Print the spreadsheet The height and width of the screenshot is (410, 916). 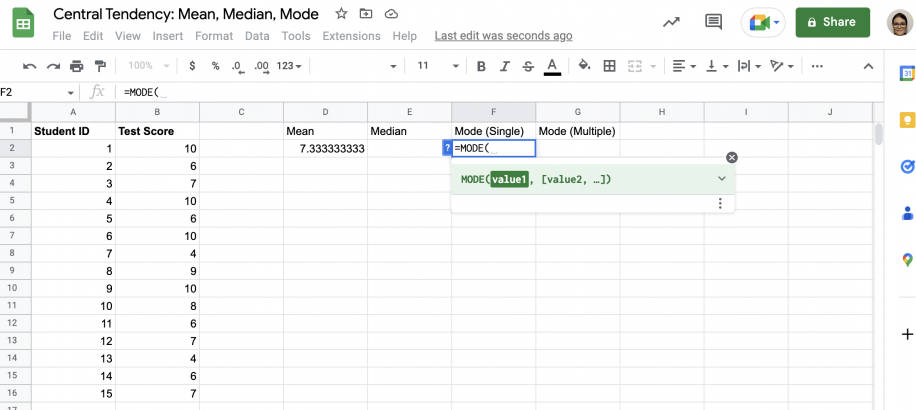click(x=77, y=66)
